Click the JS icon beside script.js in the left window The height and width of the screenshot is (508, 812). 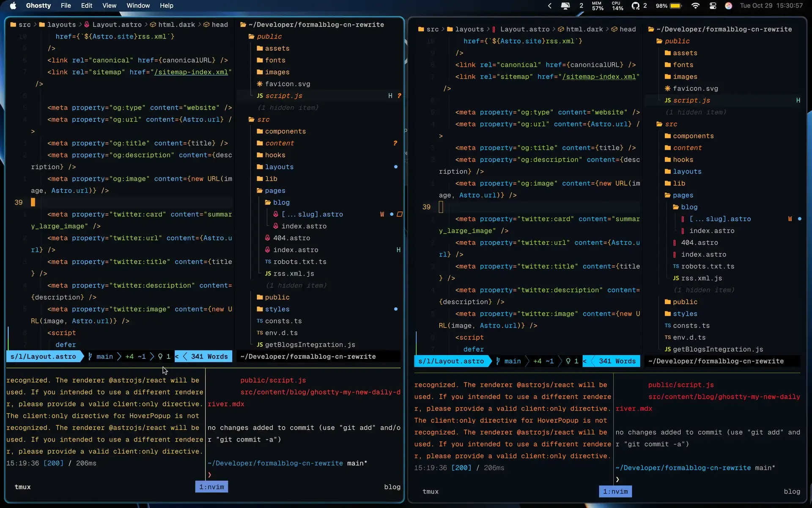tap(260, 96)
